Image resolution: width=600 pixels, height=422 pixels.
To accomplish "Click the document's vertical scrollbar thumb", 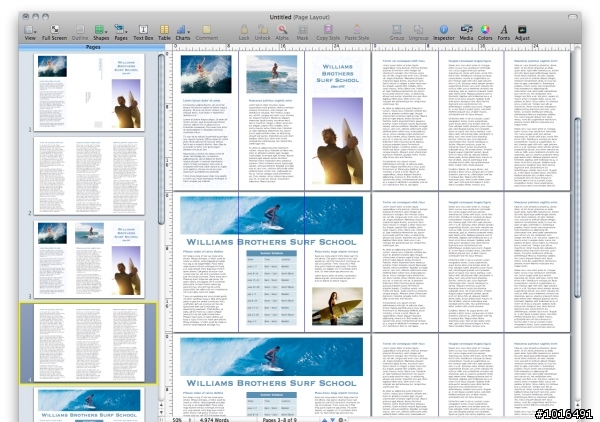I will tap(577, 207).
